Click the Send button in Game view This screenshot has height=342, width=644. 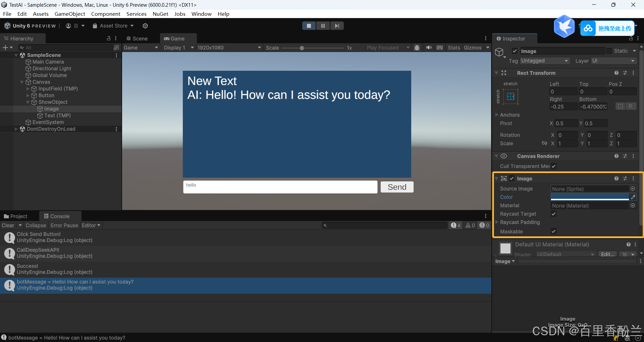397,187
